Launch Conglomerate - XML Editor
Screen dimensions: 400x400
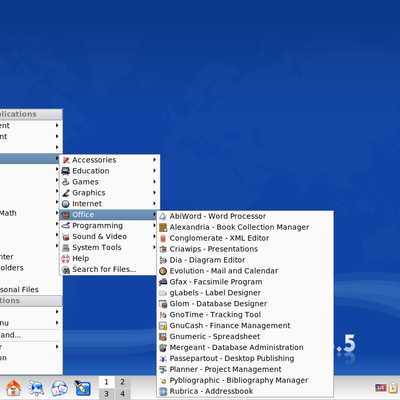(x=245, y=238)
